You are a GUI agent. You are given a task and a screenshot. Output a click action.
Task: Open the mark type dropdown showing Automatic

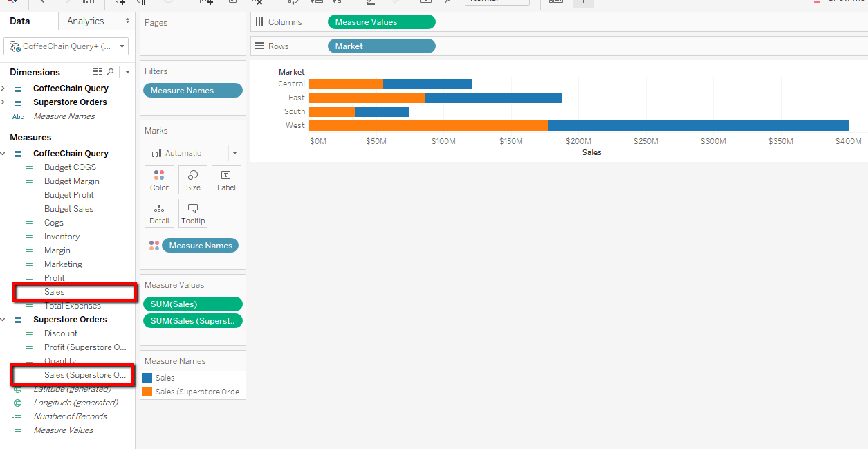(x=234, y=152)
